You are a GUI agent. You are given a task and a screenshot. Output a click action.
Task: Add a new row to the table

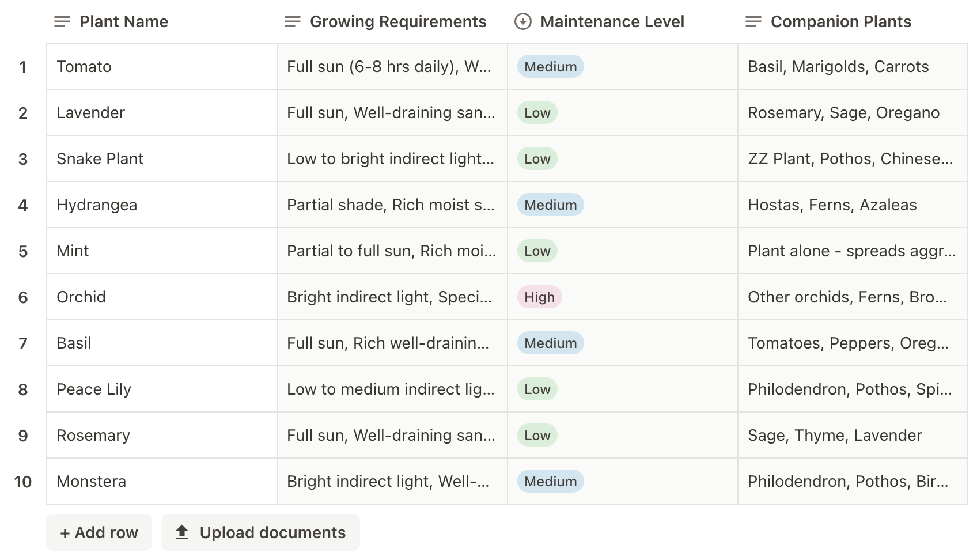(99, 532)
